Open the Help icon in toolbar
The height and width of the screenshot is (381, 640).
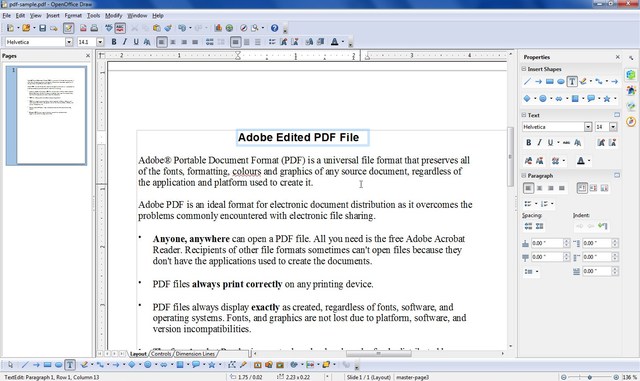274,28
